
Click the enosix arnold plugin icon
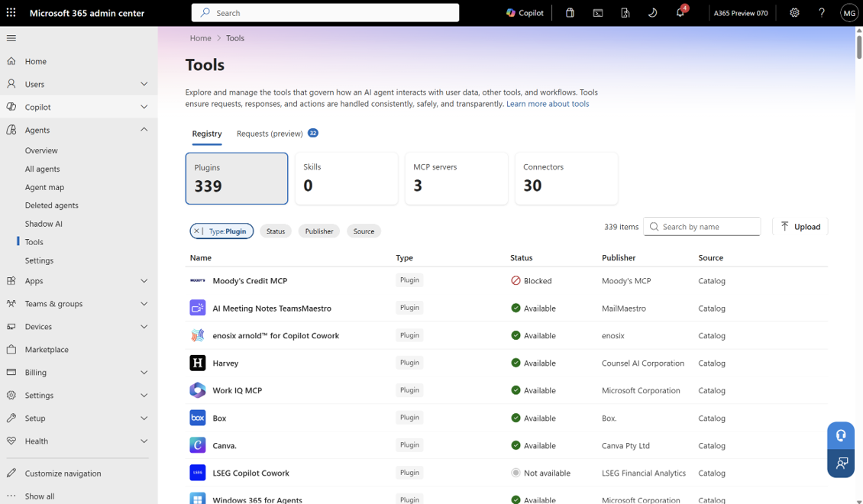coord(198,335)
